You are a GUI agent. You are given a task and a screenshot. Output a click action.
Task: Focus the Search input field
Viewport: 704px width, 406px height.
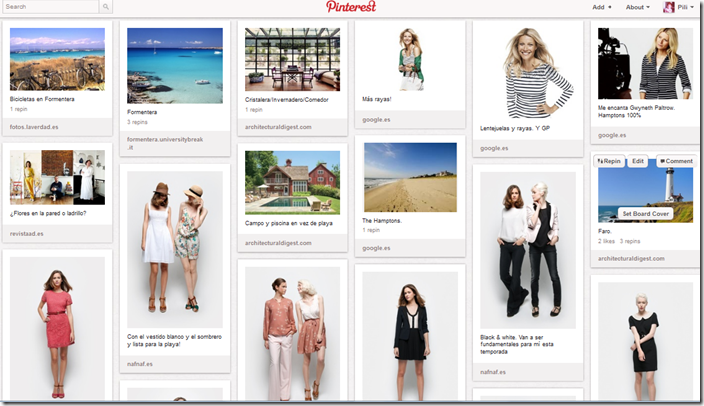coord(50,7)
